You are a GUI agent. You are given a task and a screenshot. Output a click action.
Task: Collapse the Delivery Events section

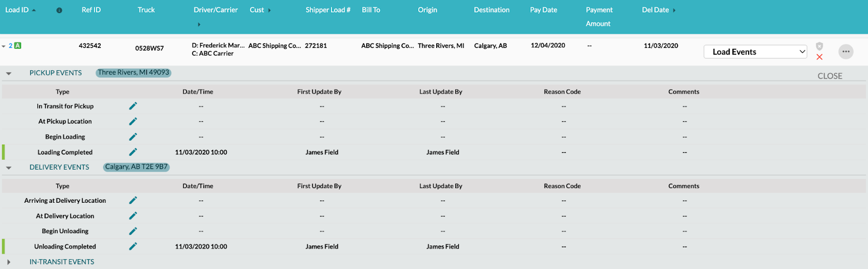click(9, 167)
